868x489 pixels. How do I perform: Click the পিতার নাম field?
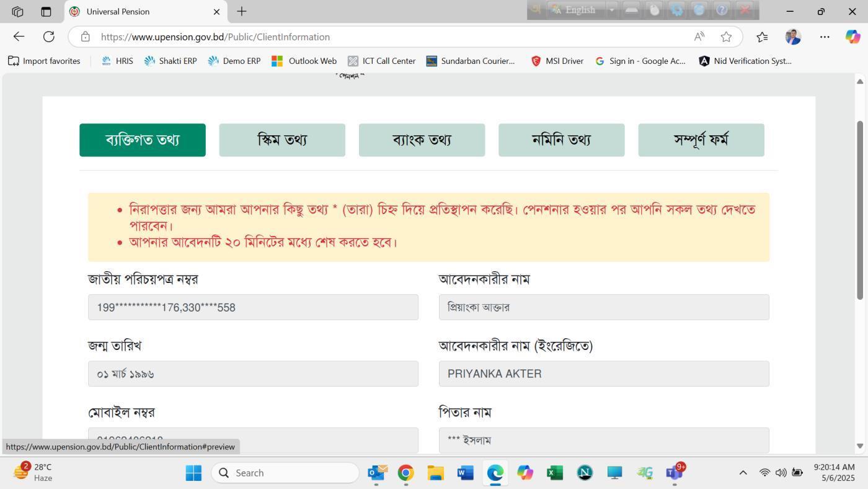pyautogui.click(x=604, y=440)
